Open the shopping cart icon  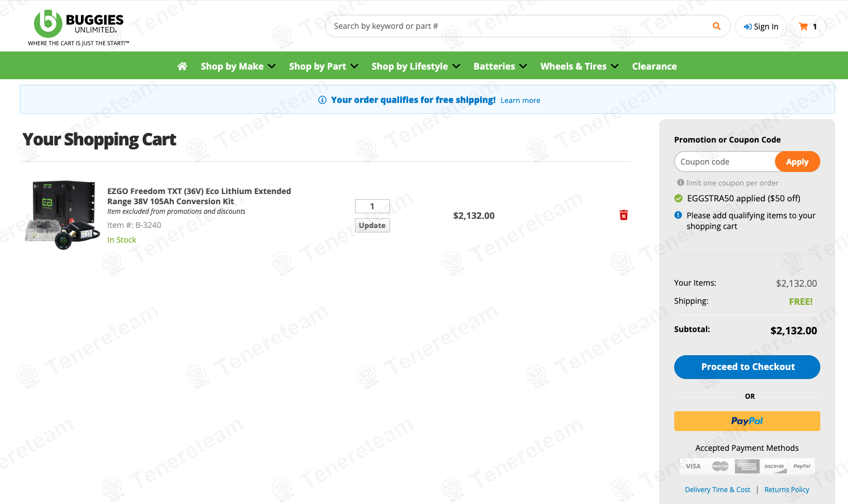(x=808, y=27)
